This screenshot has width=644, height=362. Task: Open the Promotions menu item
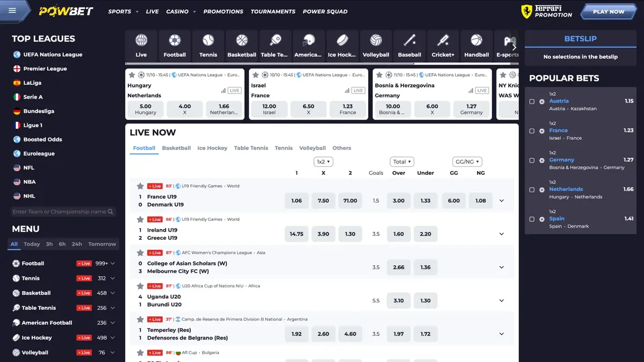click(x=223, y=11)
